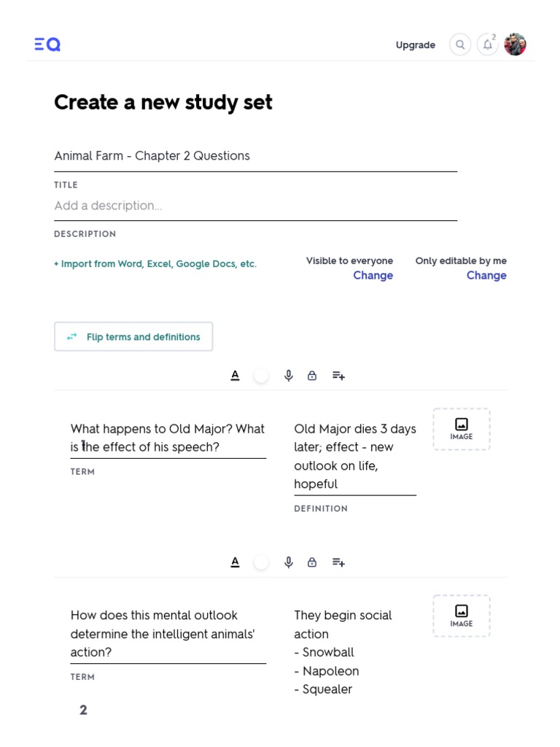Open Import from Word, Excel, Google Docs link
Screen dimensions: 560x747
pyautogui.click(x=155, y=264)
